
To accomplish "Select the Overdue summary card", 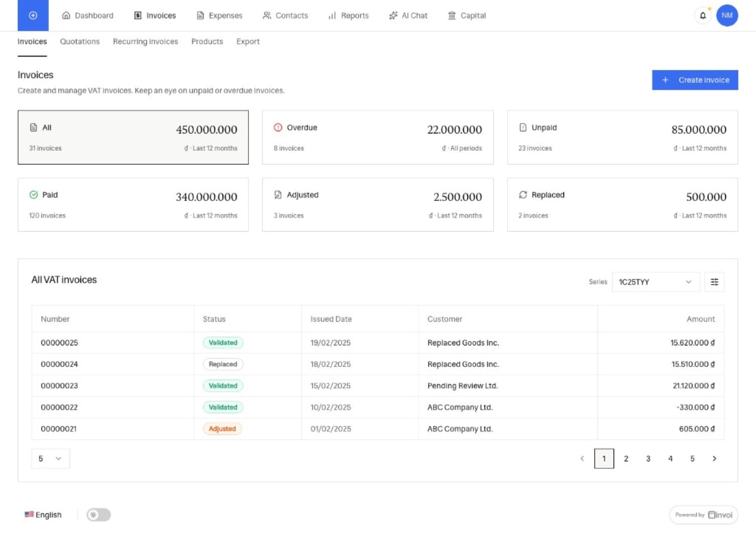I will (378, 137).
